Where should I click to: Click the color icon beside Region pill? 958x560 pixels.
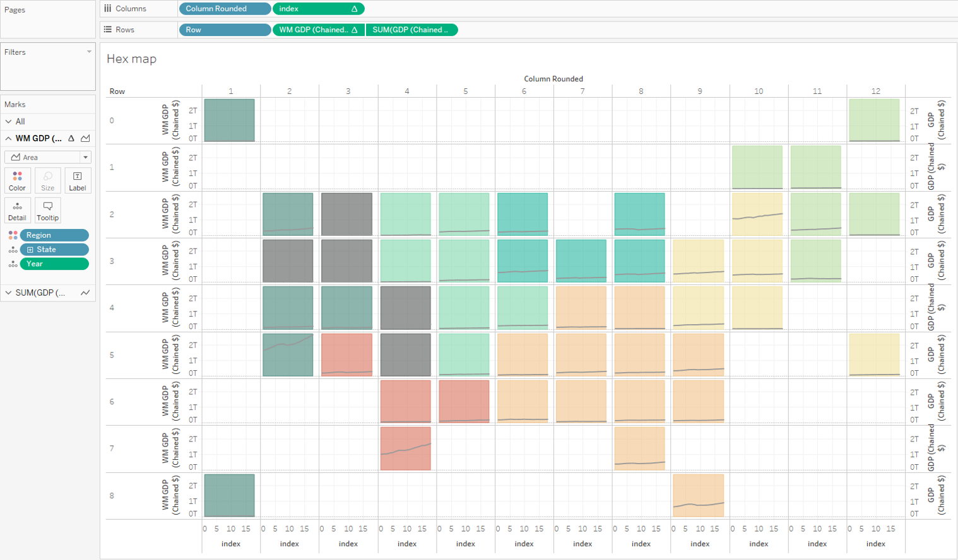point(13,235)
